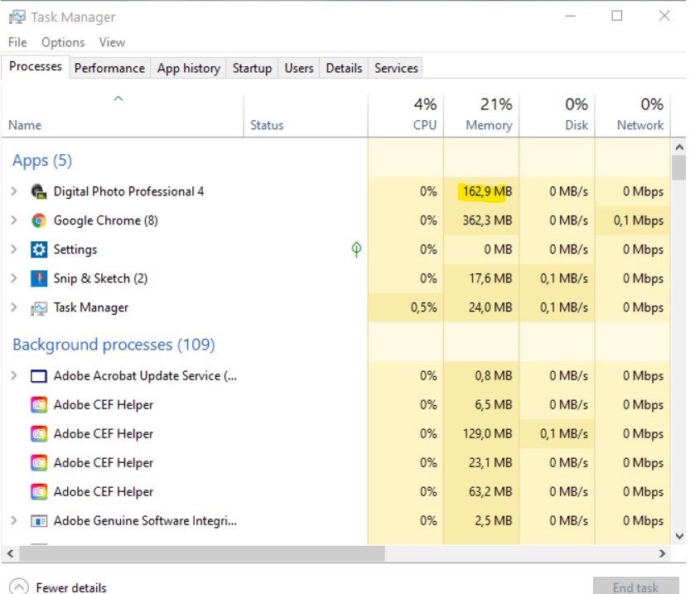
Task: Click the Digital Photo Professional 4 icon
Action: [x=39, y=191]
